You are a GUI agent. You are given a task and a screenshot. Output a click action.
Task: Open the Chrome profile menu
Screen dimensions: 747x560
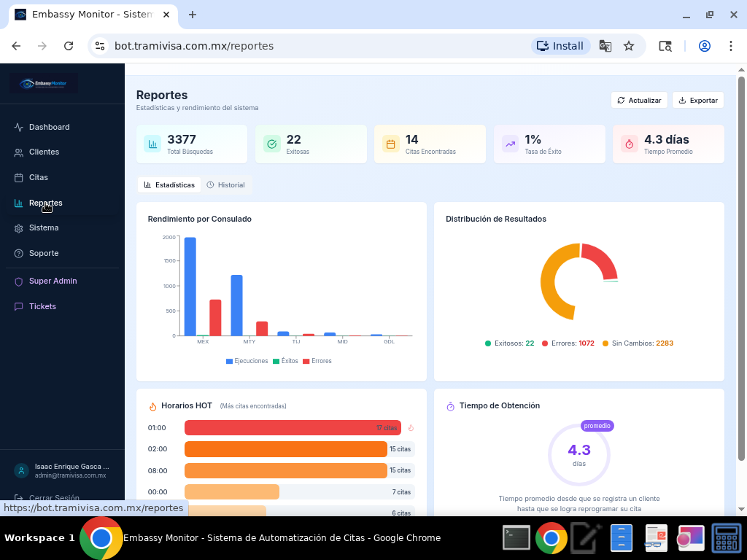coord(705,46)
